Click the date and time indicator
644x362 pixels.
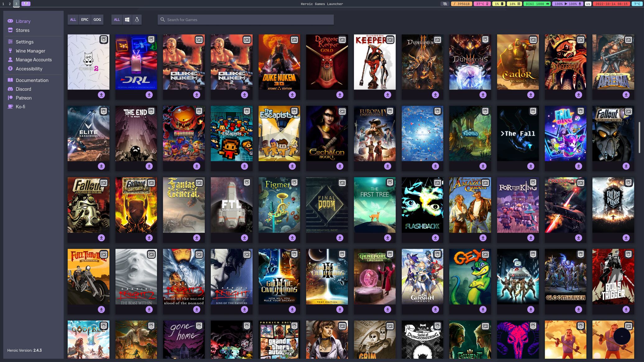pos(611,4)
